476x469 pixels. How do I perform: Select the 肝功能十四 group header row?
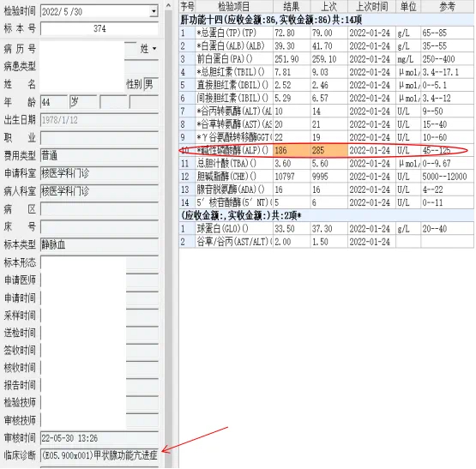(327, 20)
